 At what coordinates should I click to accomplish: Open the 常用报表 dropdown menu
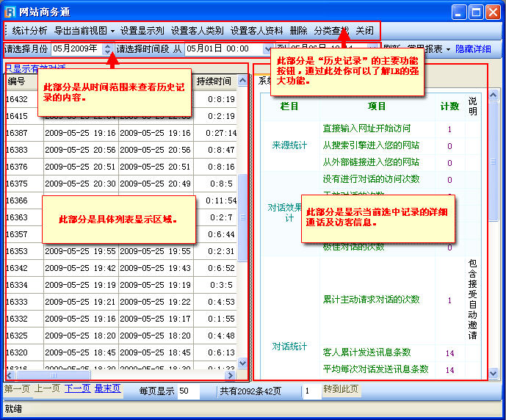click(x=429, y=49)
